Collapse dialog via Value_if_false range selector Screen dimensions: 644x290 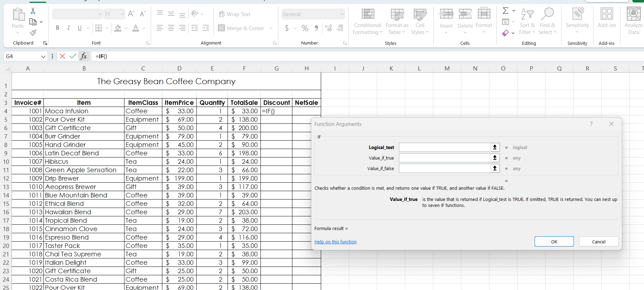coord(495,168)
